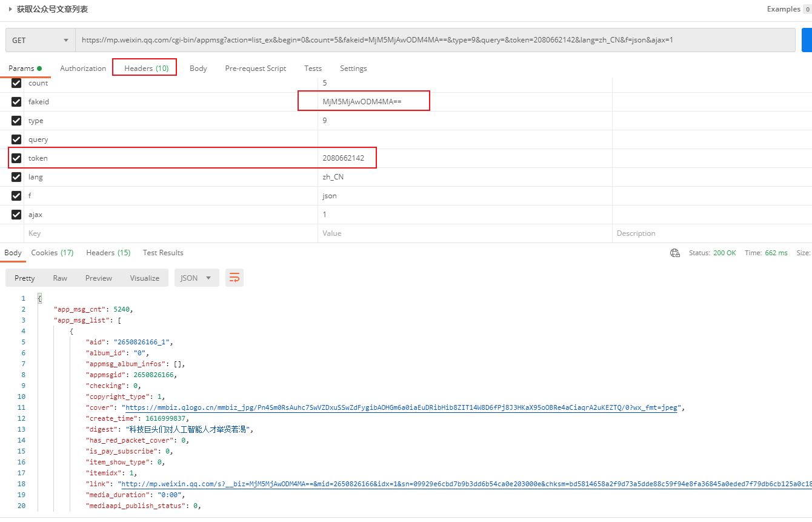
Task: Open the request Body tab
Action: 198,69
